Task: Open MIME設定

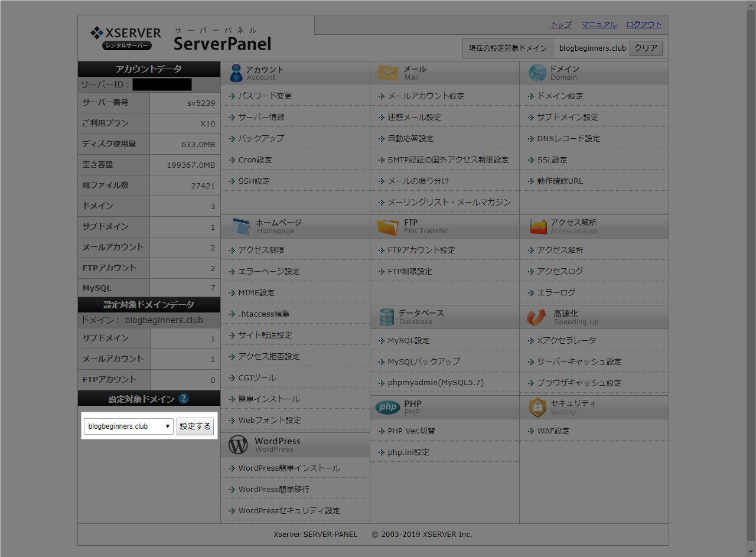Action: click(256, 292)
